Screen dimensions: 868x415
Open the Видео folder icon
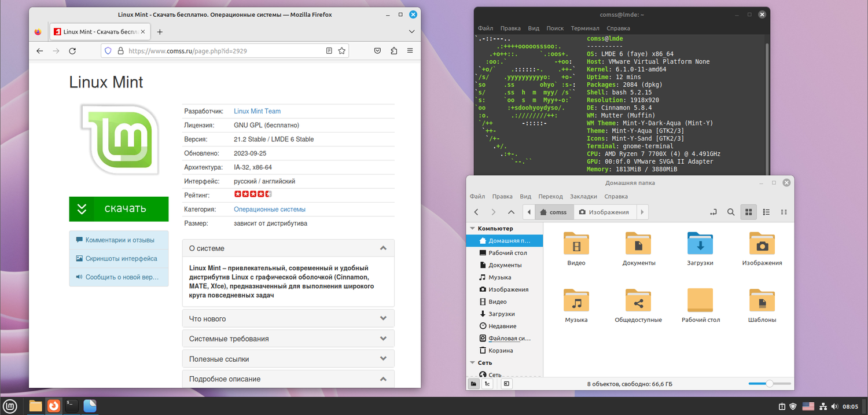(576, 243)
